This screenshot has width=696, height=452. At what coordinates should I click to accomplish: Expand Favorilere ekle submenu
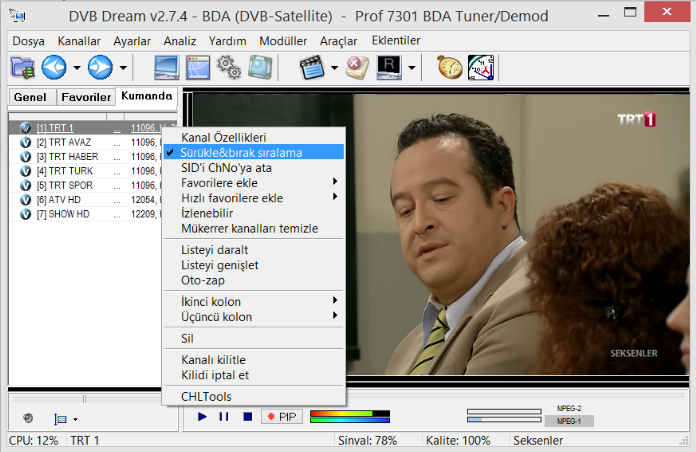tap(254, 183)
